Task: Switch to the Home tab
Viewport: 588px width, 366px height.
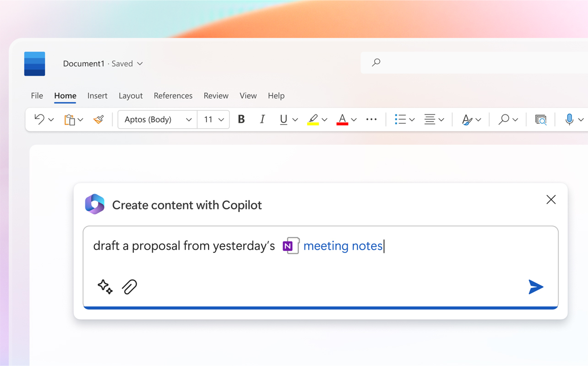Action: pos(65,96)
